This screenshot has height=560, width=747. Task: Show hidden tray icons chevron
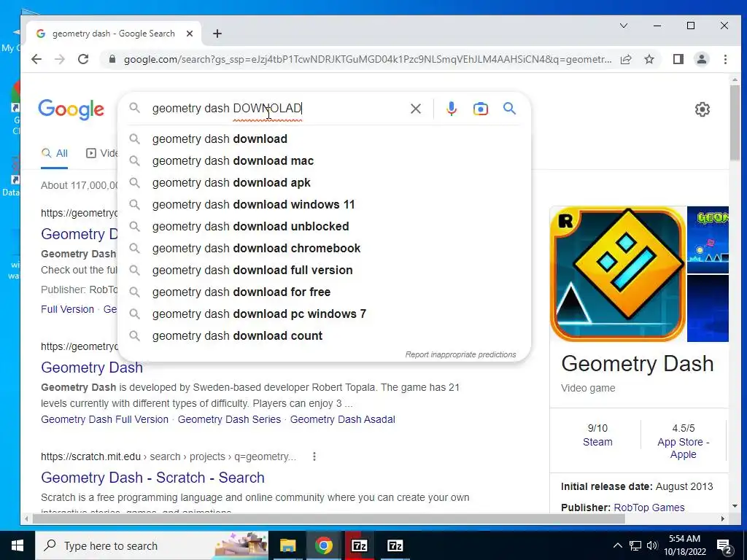(x=617, y=545)
